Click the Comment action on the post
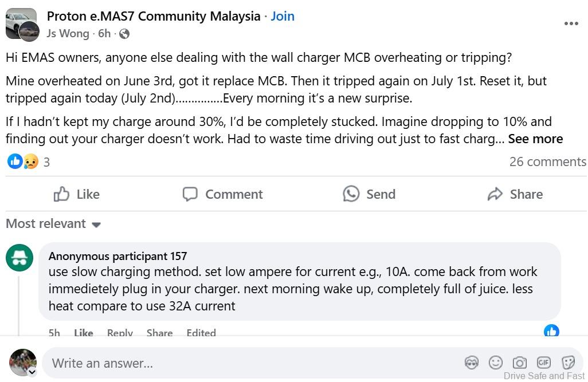 click(222, 194)
